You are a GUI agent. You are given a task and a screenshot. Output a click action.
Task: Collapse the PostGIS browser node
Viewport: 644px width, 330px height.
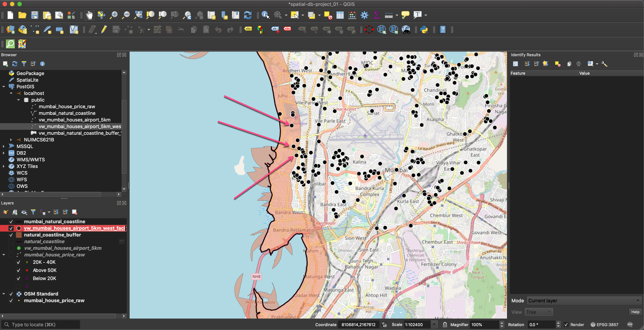coord(4,87)
